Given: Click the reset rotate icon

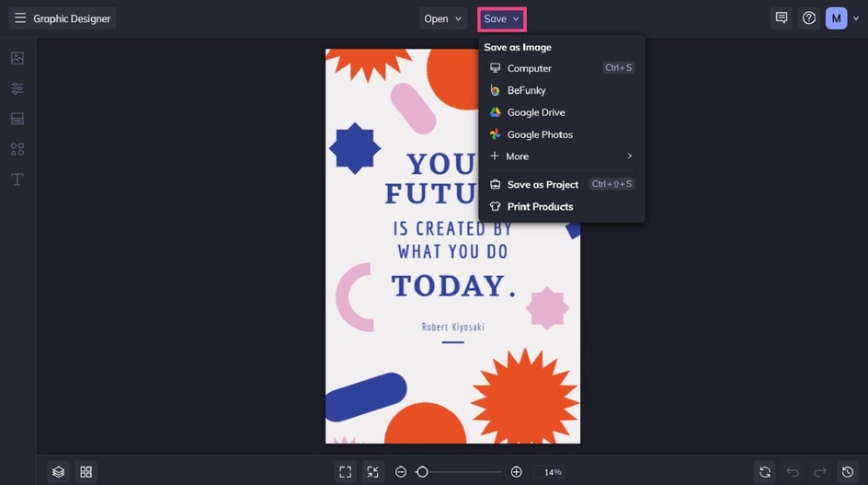Looking at the screenshot, I should point(764,472).
